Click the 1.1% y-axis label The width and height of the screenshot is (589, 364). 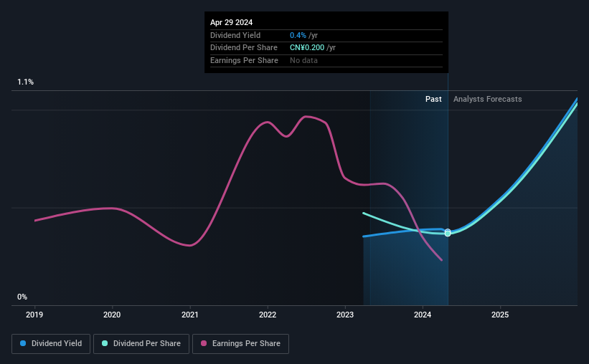[26, 82]
